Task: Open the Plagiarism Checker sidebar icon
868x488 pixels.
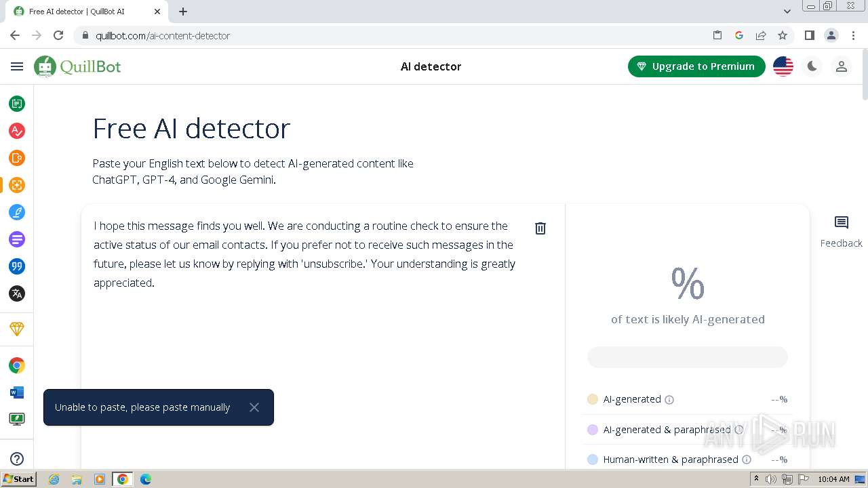Action: pyautogui.click(x=17, y=158)
